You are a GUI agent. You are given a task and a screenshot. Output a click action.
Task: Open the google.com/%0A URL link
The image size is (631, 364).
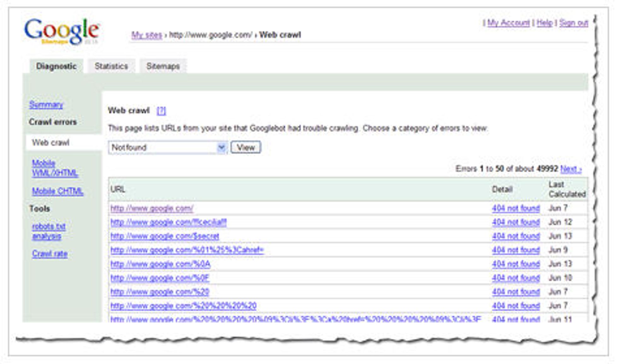tap(160, 264)
